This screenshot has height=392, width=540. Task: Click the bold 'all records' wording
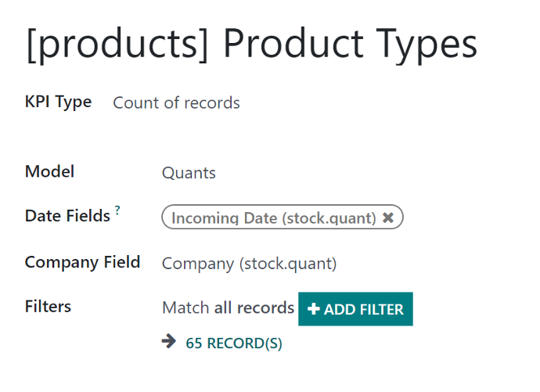pos(254,307)
